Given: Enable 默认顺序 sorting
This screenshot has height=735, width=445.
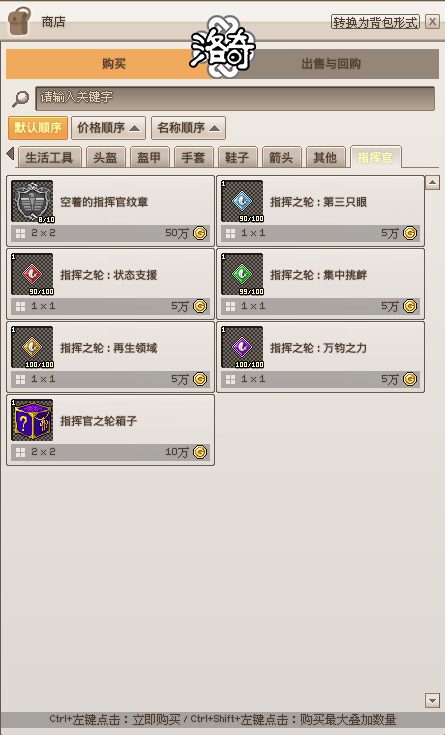Looking at the screenshot, I should point(38,128).
